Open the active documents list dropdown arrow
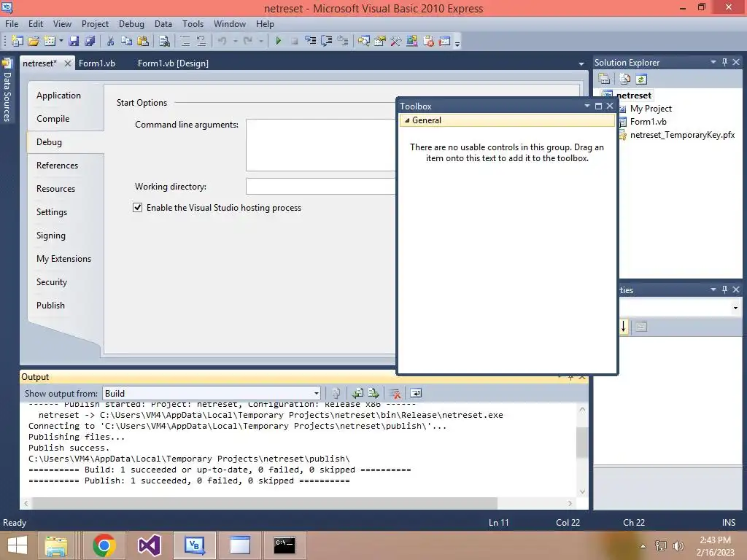This screenshot has height=560, width=747. [581, 64]
